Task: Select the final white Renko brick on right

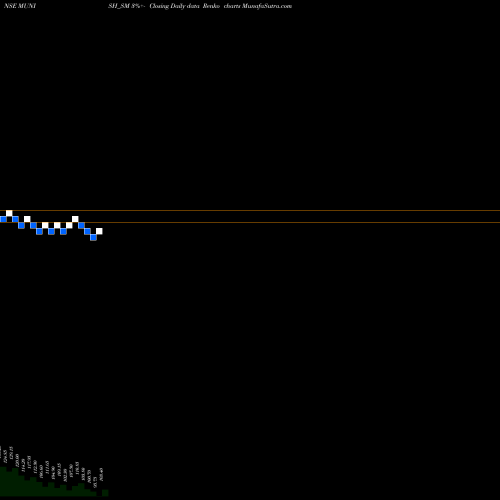Action: click(x=99, y=231)
